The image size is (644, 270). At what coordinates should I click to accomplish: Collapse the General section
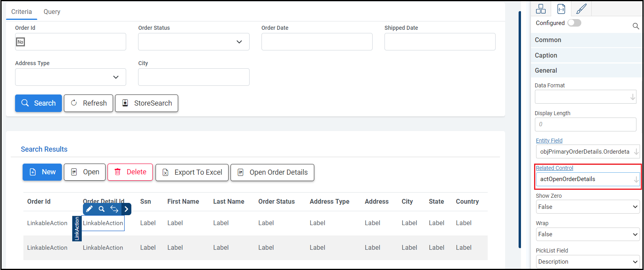point(586,71)
